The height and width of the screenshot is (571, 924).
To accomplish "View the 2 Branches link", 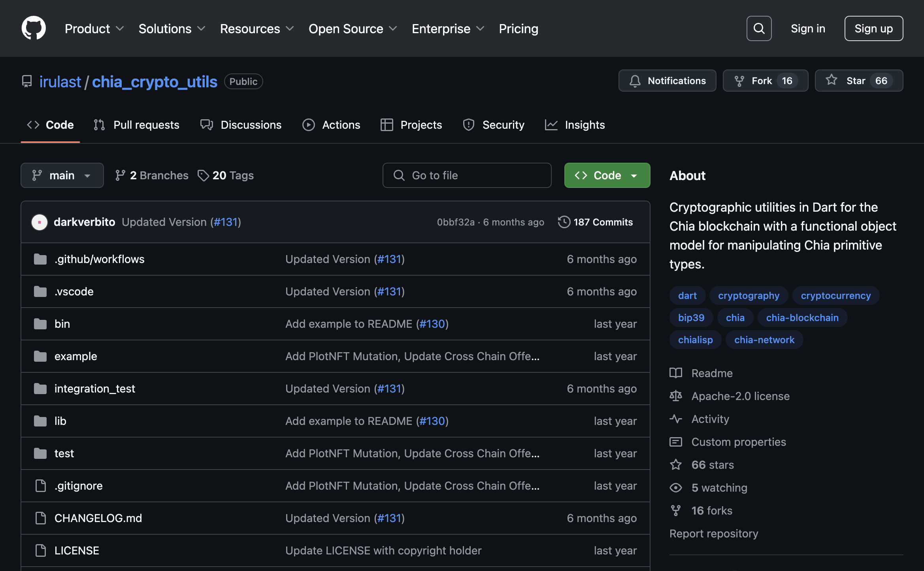I will point(152,175).
